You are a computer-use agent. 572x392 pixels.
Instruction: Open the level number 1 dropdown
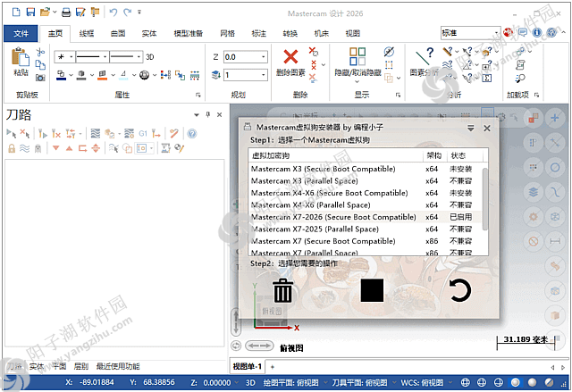[263, 75]
